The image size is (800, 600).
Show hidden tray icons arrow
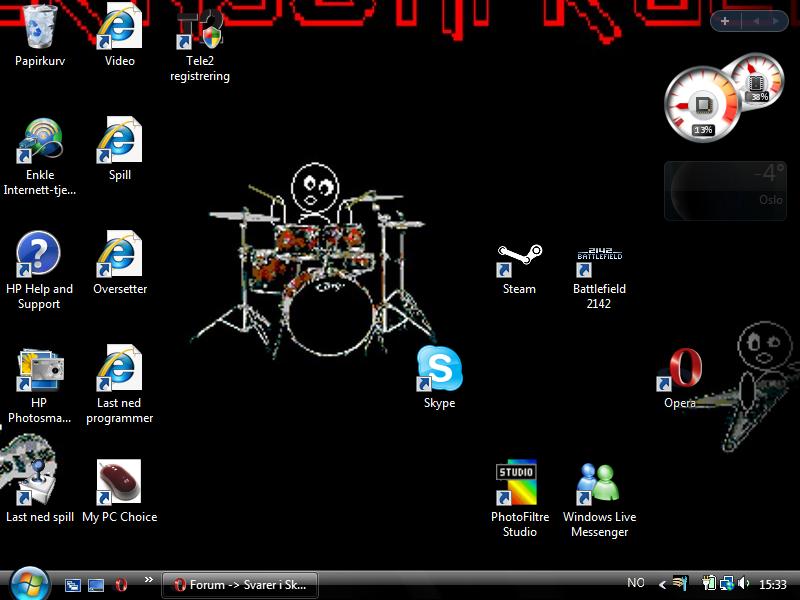(662, 585)
